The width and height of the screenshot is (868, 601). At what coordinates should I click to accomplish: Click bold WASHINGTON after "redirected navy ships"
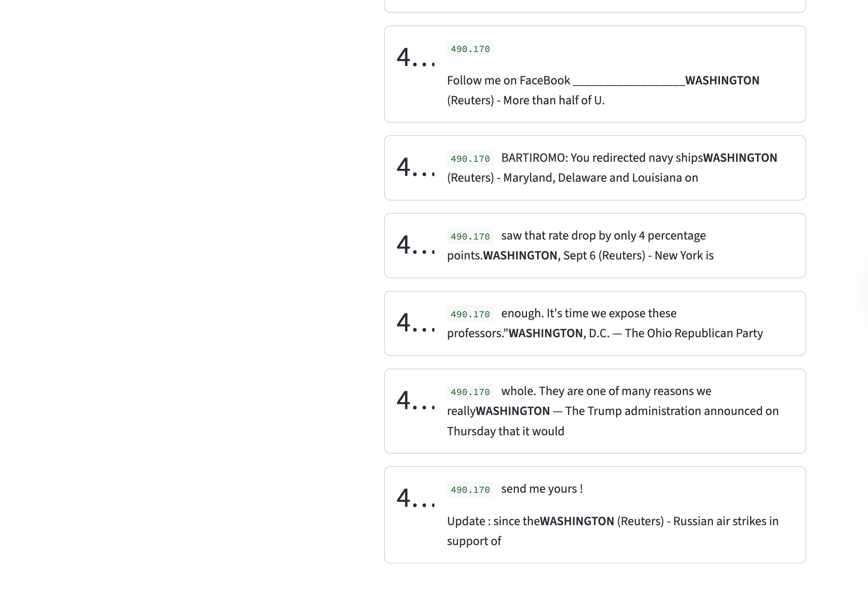pos(740,158)
